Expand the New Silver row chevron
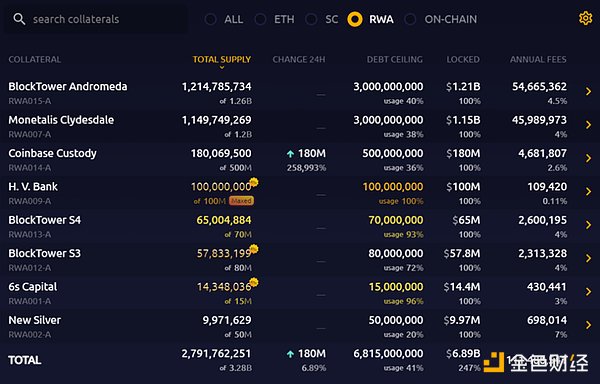The height and width of the screenshot is (384, 600). [589, 325]
